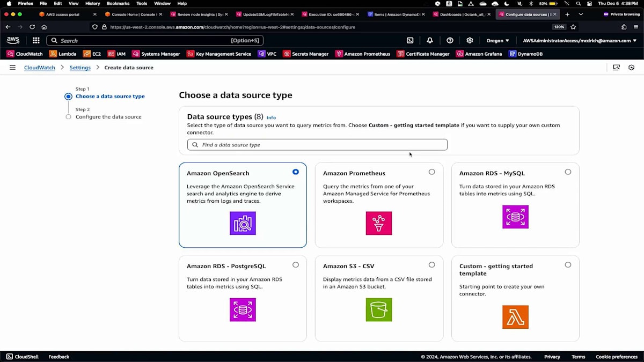Image resolution: width=644 pixels, height=362 pixels.
Task: Open the Lambda shortcut in the favorites bar
Action: pyautogui.click(x=63, y=54)
